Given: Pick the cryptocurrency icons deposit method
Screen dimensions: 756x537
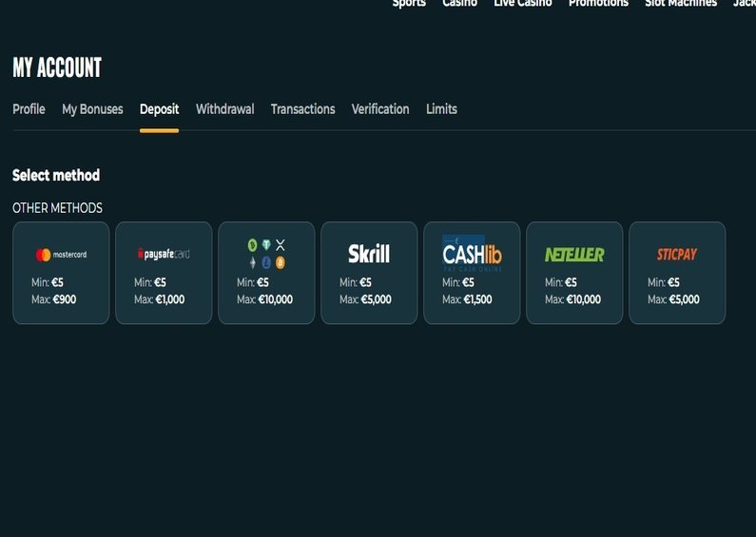Looking at the screenshot, I should (x=266, y=273).
